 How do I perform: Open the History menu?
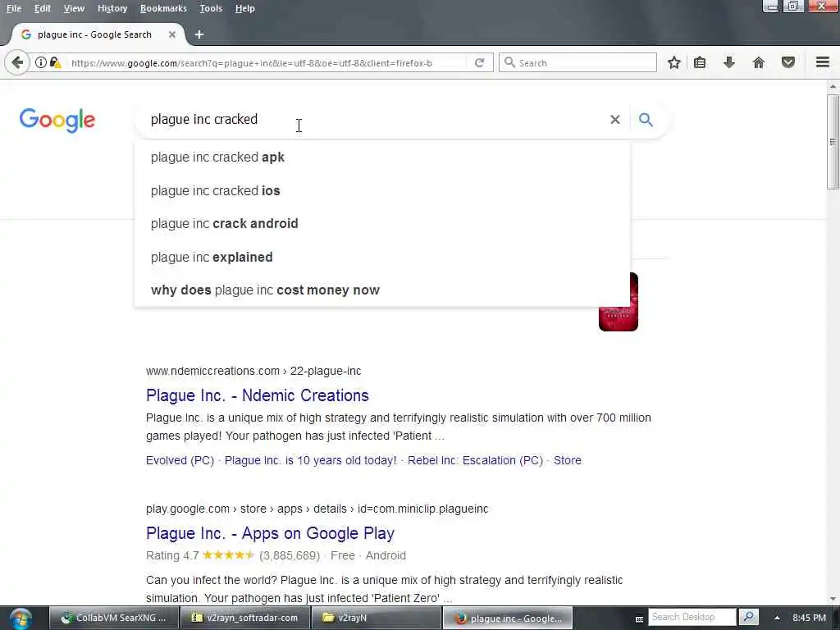(x=112, y=8)
